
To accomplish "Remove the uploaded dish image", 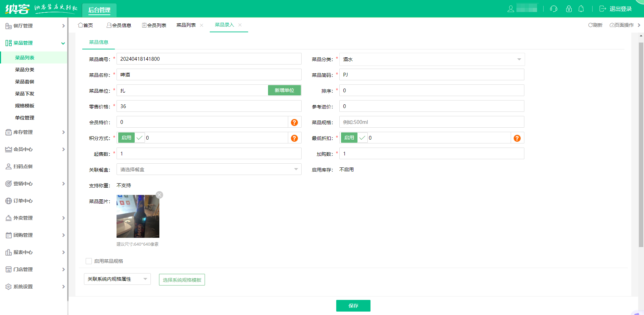I will (159, 195).
